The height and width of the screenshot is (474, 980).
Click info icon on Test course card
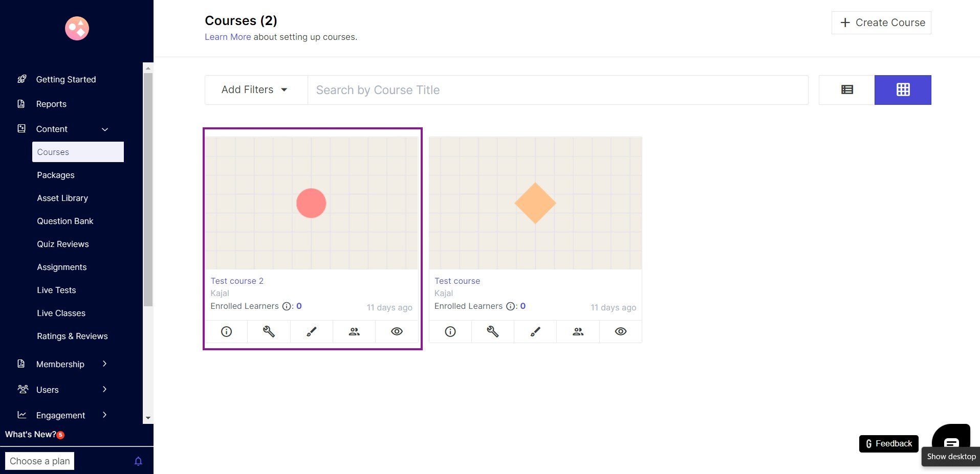(x=450, y=331)
